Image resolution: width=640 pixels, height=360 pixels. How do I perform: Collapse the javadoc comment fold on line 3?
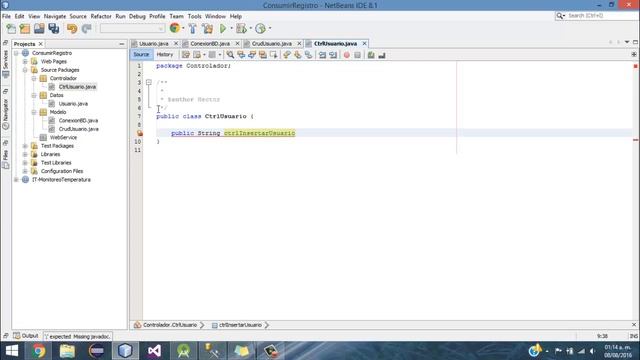[149, 82]
